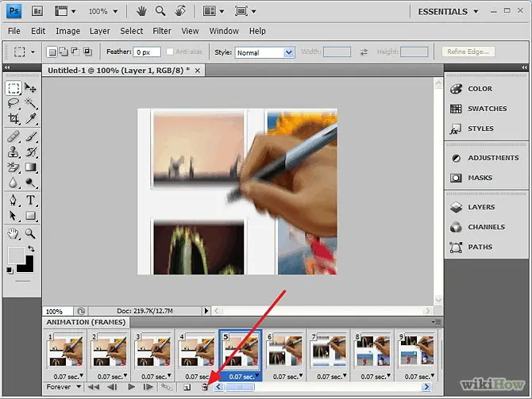Launch Adobe Bridge from top bar
The image size is (532, 399).
click(37, 11)
